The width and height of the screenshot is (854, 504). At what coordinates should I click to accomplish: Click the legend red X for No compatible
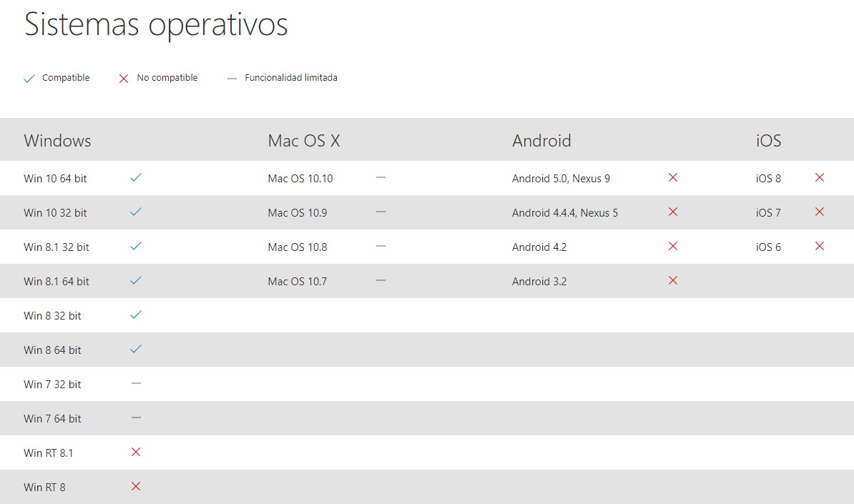click(124, 79)
